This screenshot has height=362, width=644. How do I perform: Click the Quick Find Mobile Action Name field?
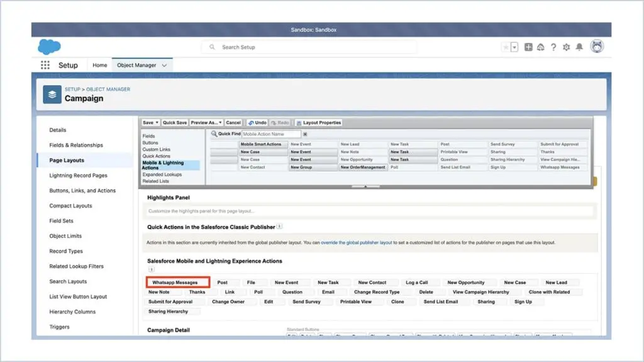tap(271, 134)
